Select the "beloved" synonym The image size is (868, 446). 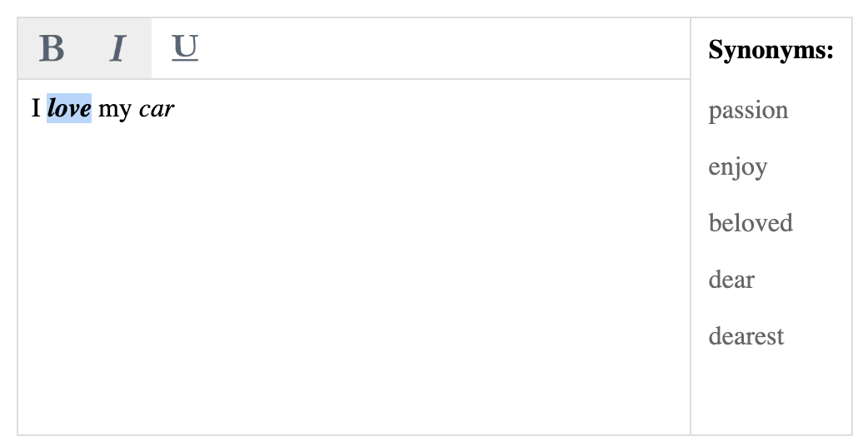[750, 223]
